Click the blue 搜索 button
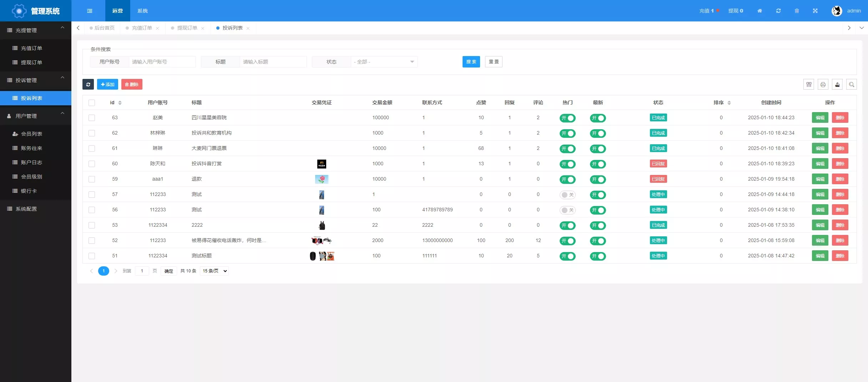 point(471,62)
